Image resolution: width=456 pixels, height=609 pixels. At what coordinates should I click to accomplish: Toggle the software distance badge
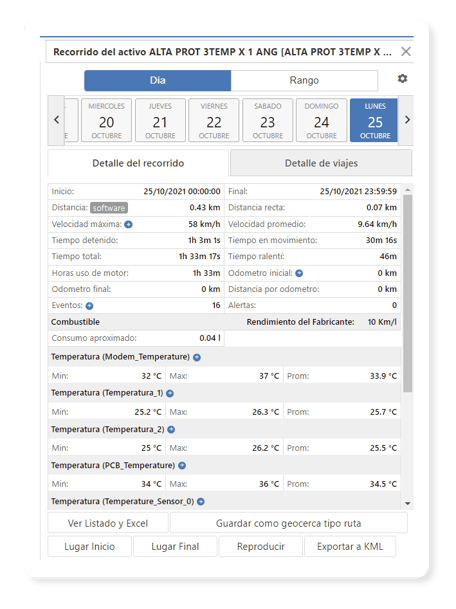coord(109,208)
